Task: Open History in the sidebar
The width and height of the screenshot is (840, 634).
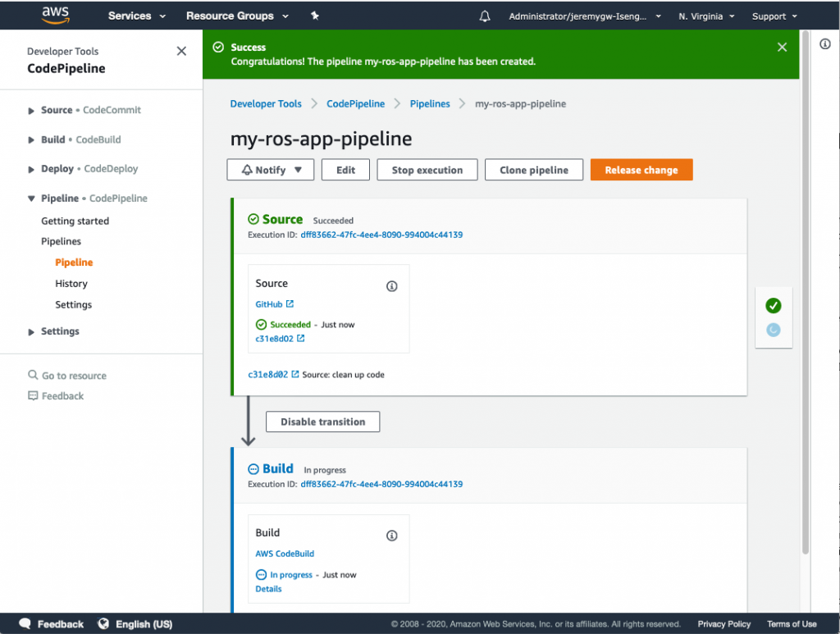Action: [x=71, y=283]
